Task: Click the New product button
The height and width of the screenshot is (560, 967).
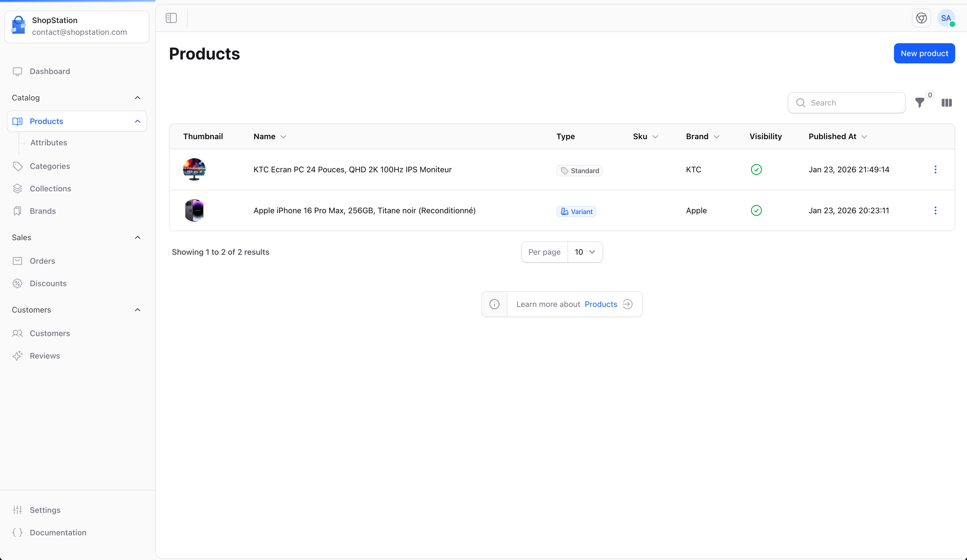Action: click(924, 53)
